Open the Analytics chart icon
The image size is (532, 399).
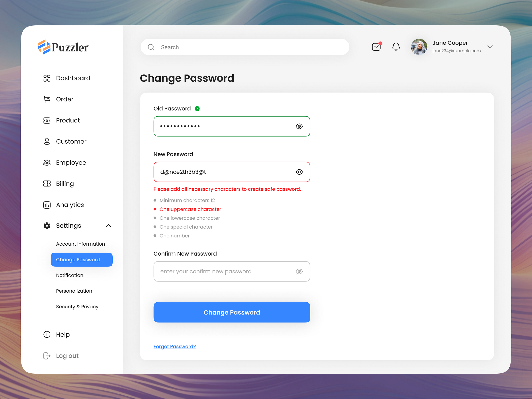[x=47, y=205]
